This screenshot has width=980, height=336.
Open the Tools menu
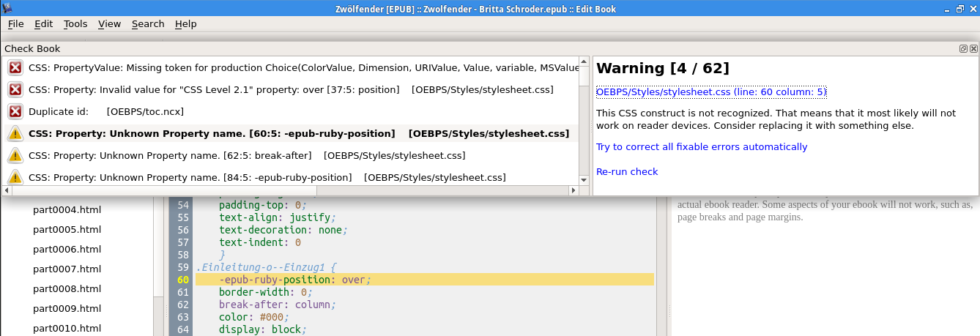(75, 23)
